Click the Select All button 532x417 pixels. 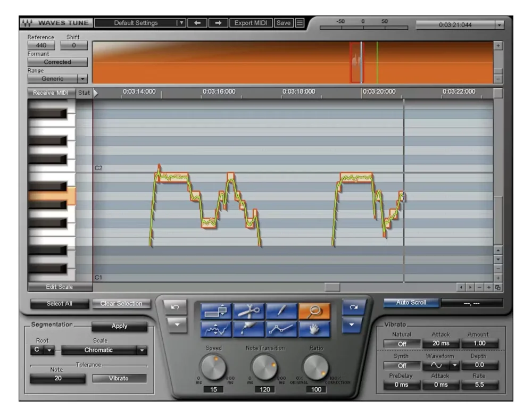coord(60,304)
